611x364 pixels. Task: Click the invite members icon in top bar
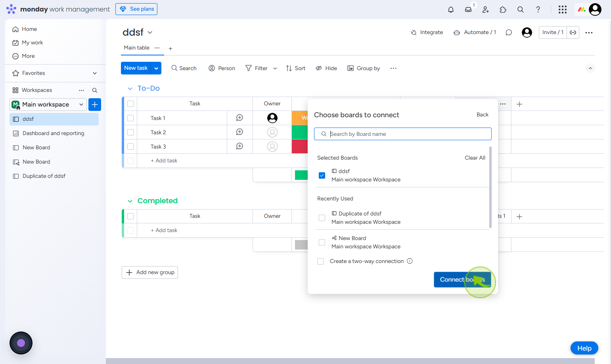[x=486, y=10]
